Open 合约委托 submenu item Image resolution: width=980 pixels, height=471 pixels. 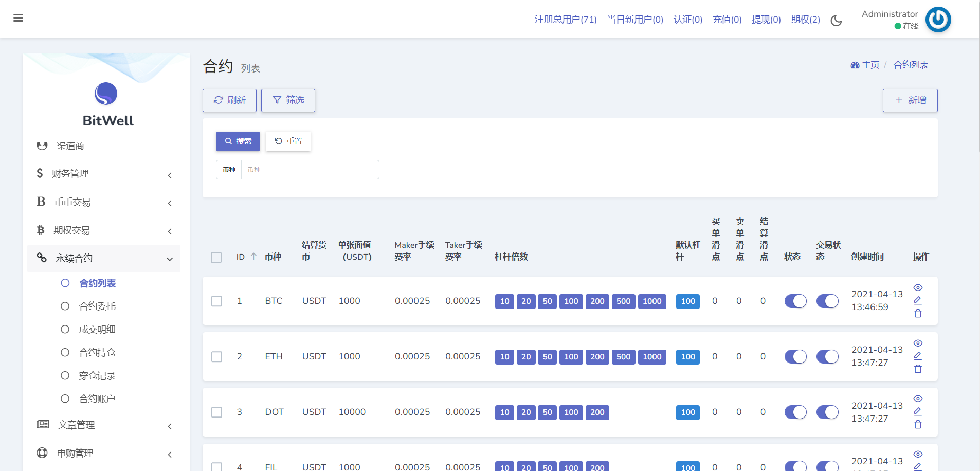[x=97, y=306]
